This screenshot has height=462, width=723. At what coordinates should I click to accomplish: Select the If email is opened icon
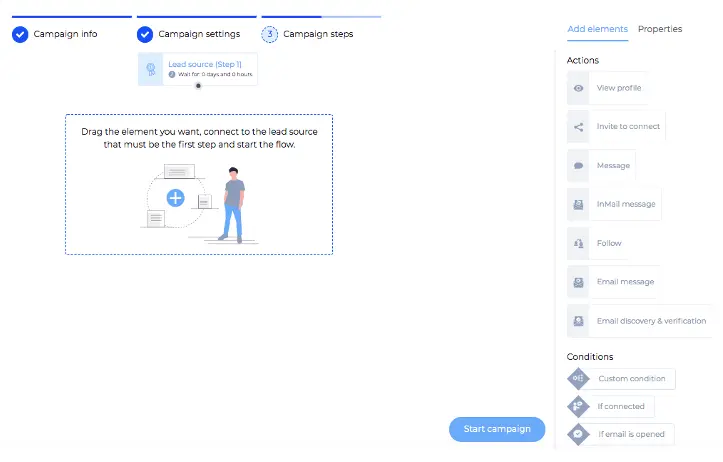[578, 434]
